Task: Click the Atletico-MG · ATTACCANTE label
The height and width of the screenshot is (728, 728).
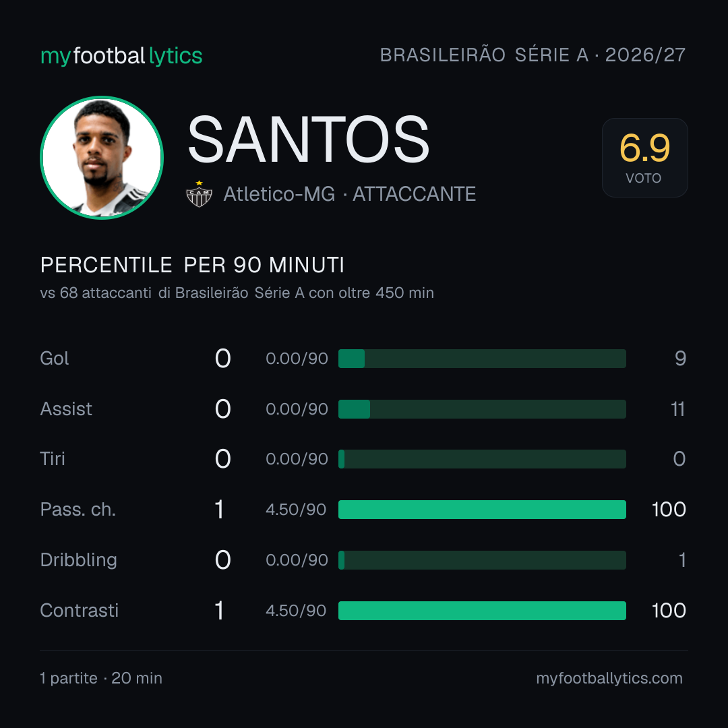Action: tap(350, 194)
